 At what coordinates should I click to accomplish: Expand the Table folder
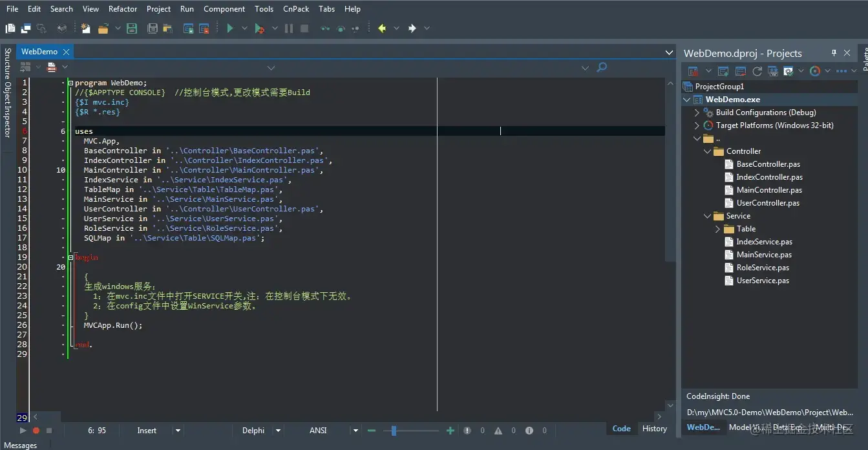(x=717, y=229)
